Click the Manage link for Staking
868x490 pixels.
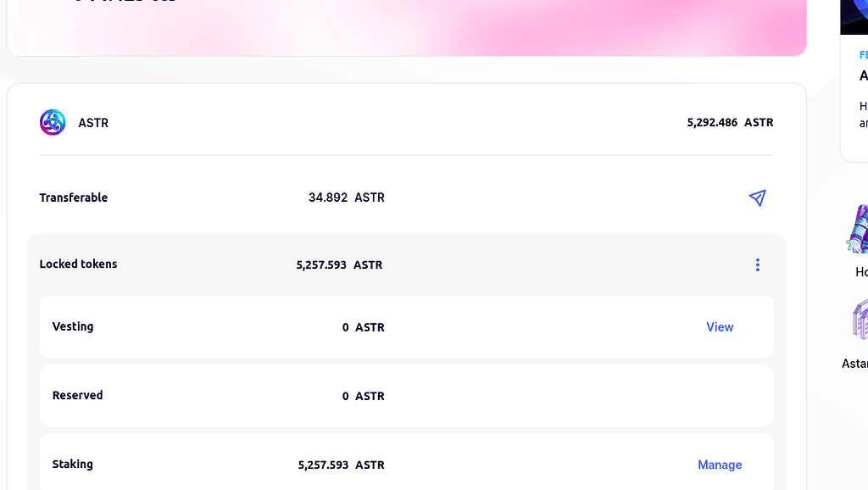[x=720, y=465]
